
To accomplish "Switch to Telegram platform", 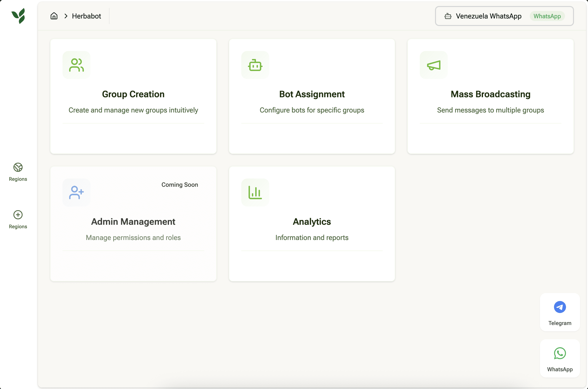I will [560, 312].
